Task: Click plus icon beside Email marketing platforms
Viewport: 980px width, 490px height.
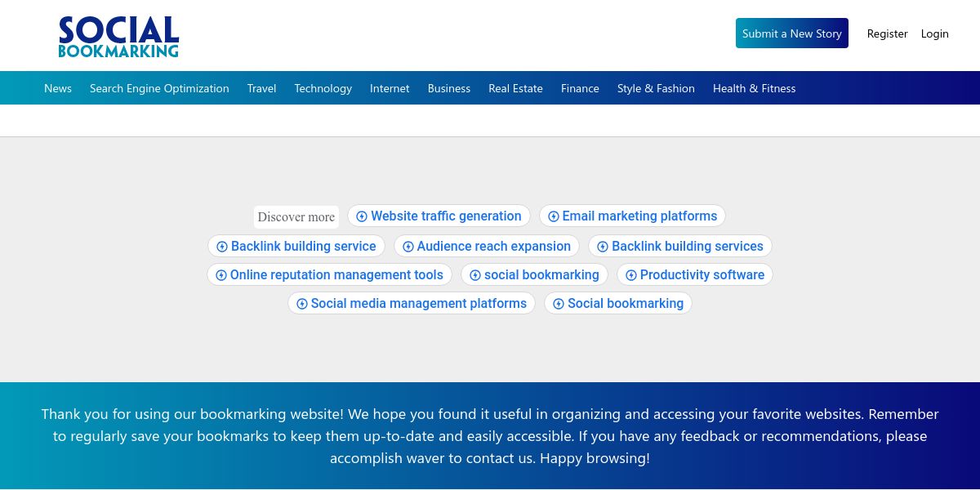Action: pyautogui.click(x=553, y=216)
